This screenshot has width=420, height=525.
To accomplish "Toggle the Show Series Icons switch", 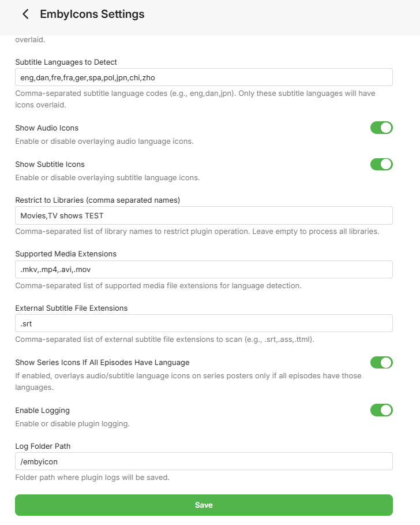I will coord(381,362).
